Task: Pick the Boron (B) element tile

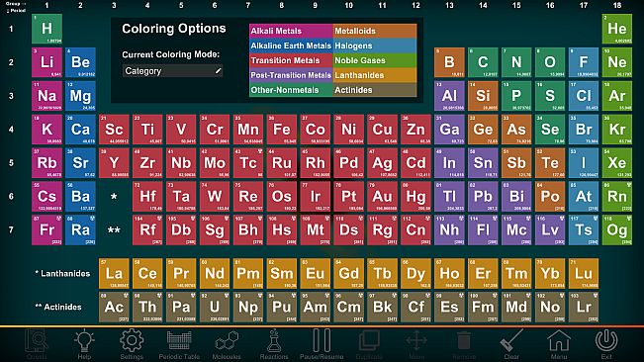Action: click(449, 62)
